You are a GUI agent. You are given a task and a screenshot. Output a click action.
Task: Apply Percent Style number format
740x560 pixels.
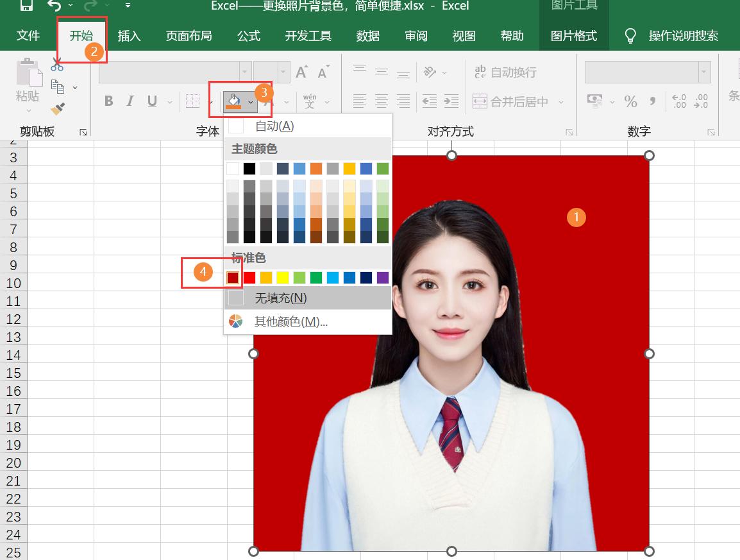pyautogui.click(x=630, y=101)
